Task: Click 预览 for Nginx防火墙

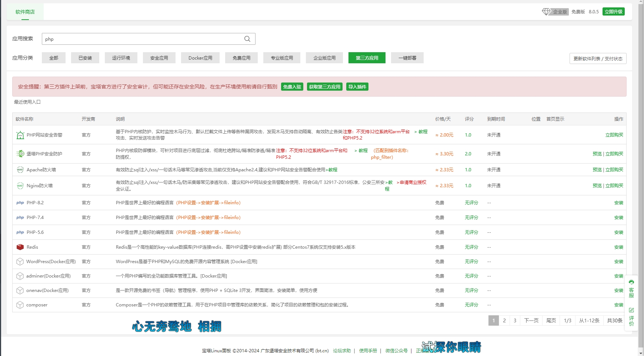Action: click(597, 186)
